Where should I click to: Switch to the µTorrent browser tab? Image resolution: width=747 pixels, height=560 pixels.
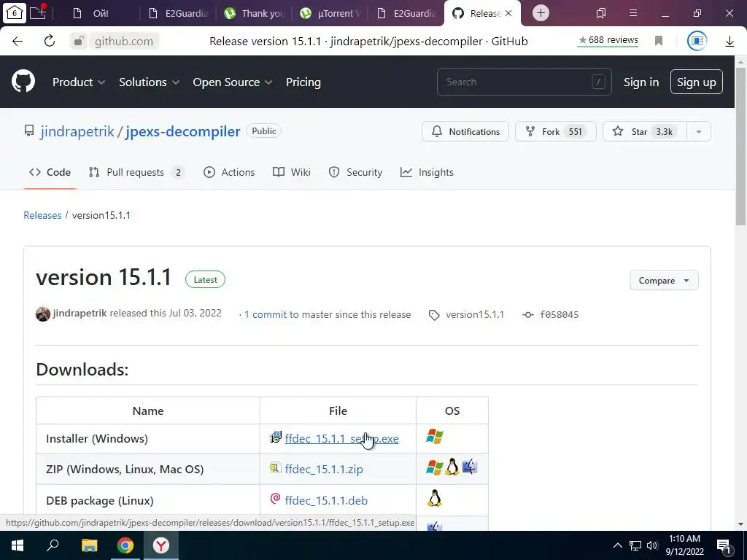click(x=329, y=13)
